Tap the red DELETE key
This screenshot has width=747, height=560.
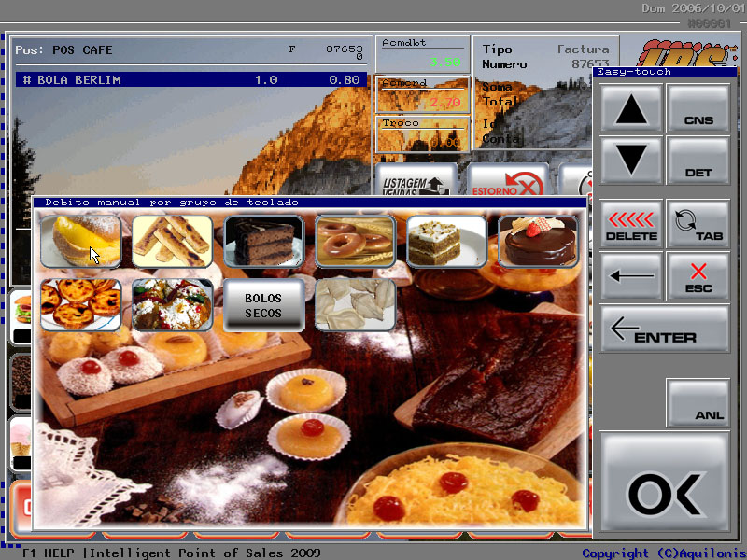coord(631,226)
